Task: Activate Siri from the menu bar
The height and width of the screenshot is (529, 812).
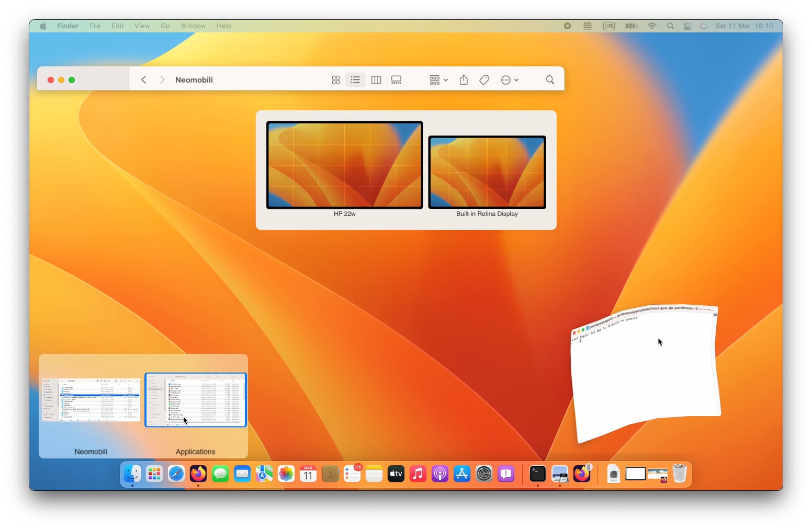Action: click(704, 26)
